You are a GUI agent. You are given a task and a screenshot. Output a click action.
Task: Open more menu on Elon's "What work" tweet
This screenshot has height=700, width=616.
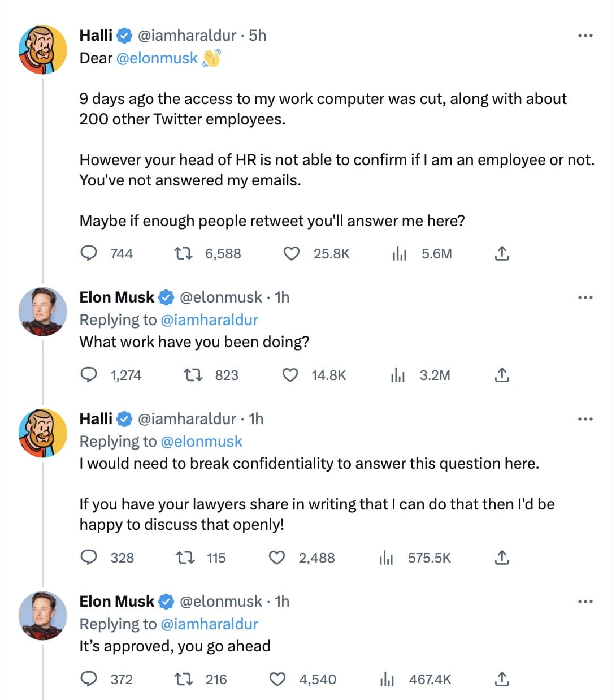click(x=585, y=297)
